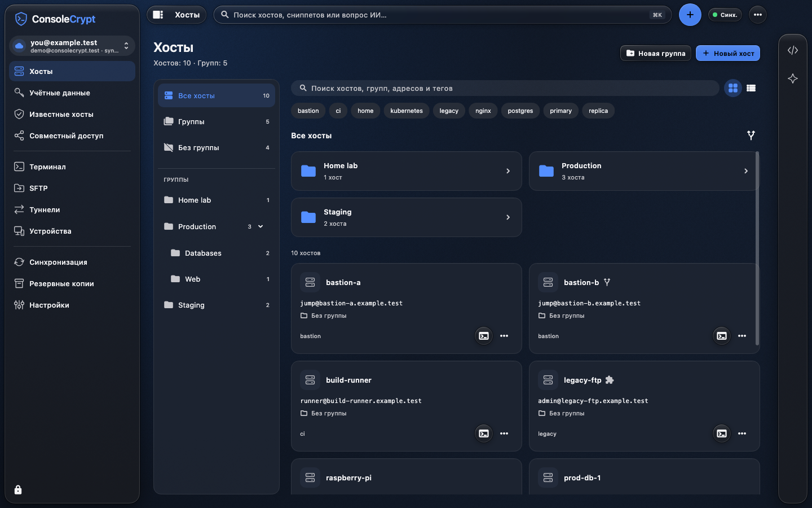The image size is (812, 508).
Task: Click the Новая группа button
Action: pyautogui.click(x=656, y=53)
